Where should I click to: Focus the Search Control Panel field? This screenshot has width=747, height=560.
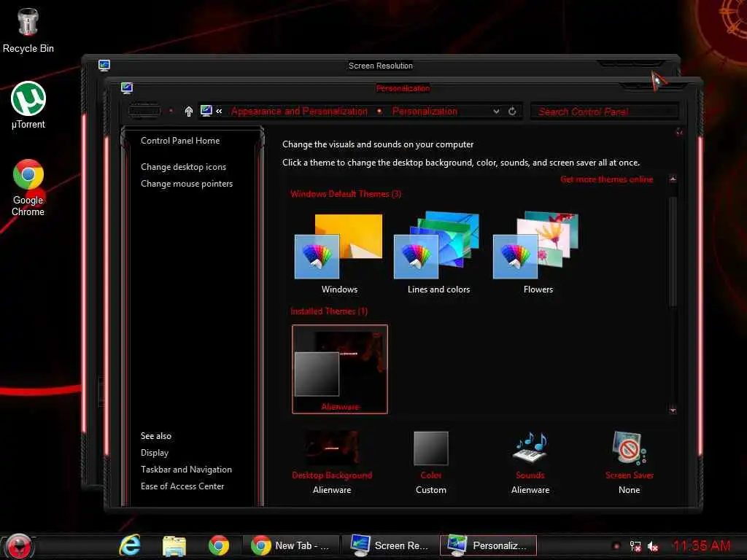pyautogui.click(x=604, y=112)
